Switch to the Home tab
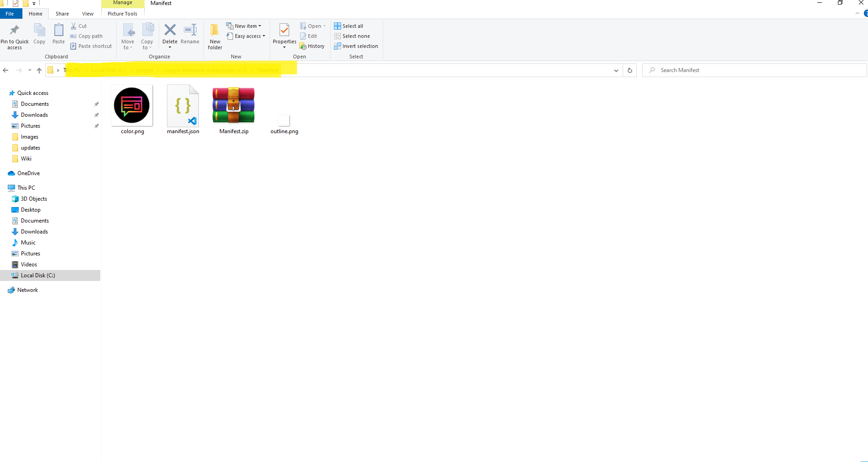 point(36,14)
